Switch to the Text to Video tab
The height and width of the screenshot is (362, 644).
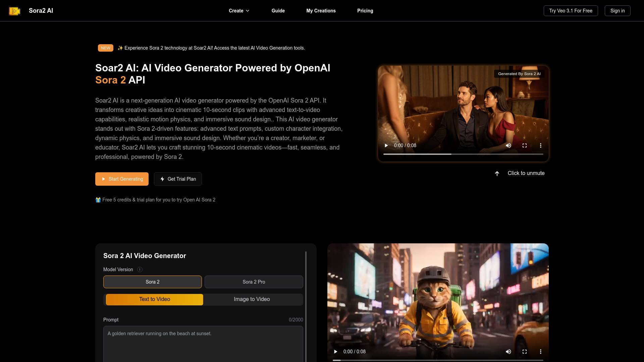pyautogui.click(x=155, y=299)
